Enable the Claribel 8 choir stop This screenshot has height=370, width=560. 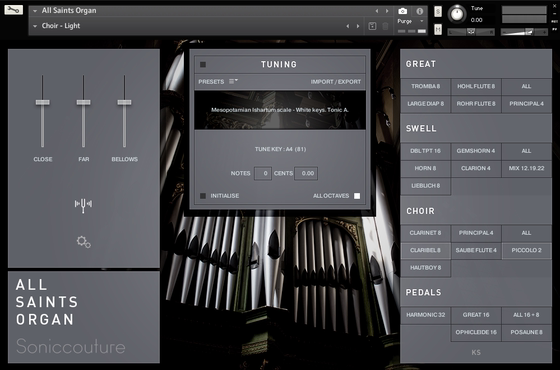coord(425,250)
